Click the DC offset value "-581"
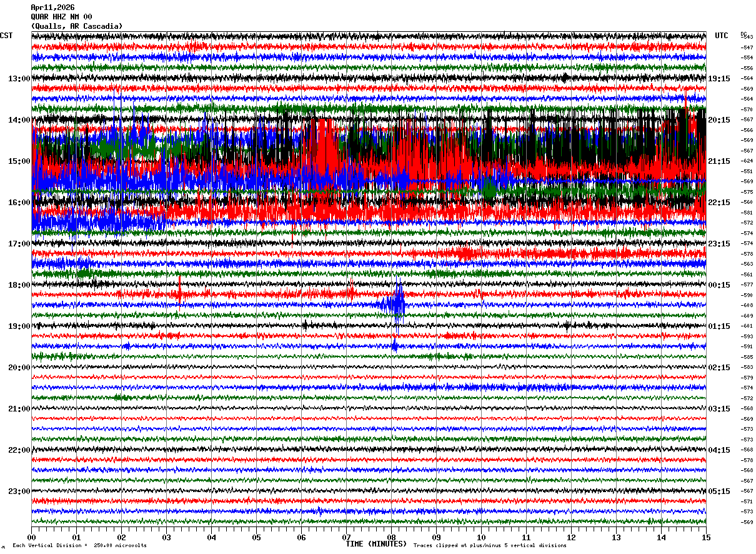This screenshot has height=554, width=756. click(747, 213)
